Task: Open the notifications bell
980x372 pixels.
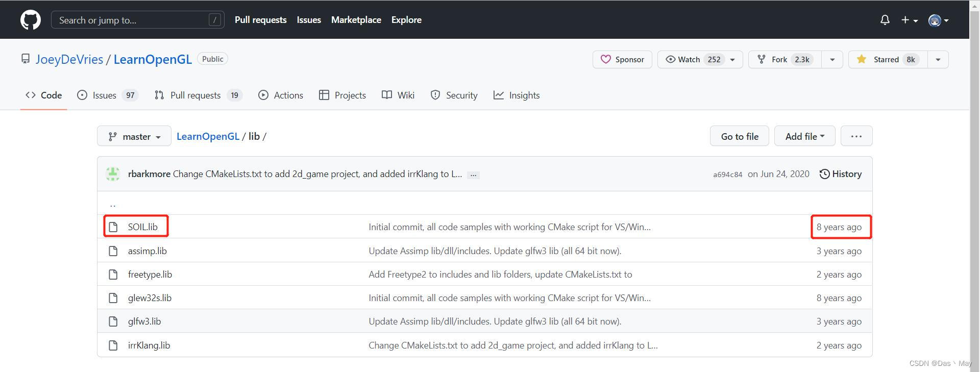Action: point(885,20)
